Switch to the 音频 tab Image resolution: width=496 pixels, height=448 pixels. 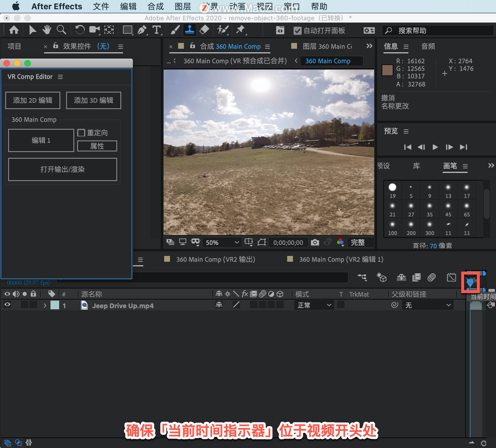click(428, 46)
